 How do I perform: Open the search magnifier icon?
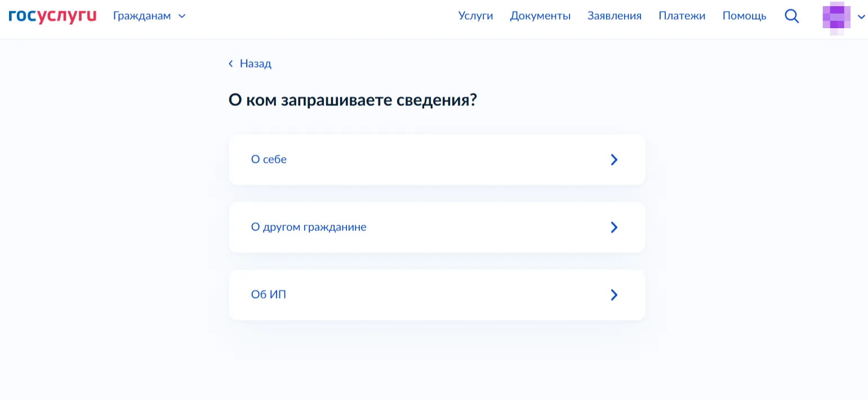pyautogui.click(x=792, y=16)
